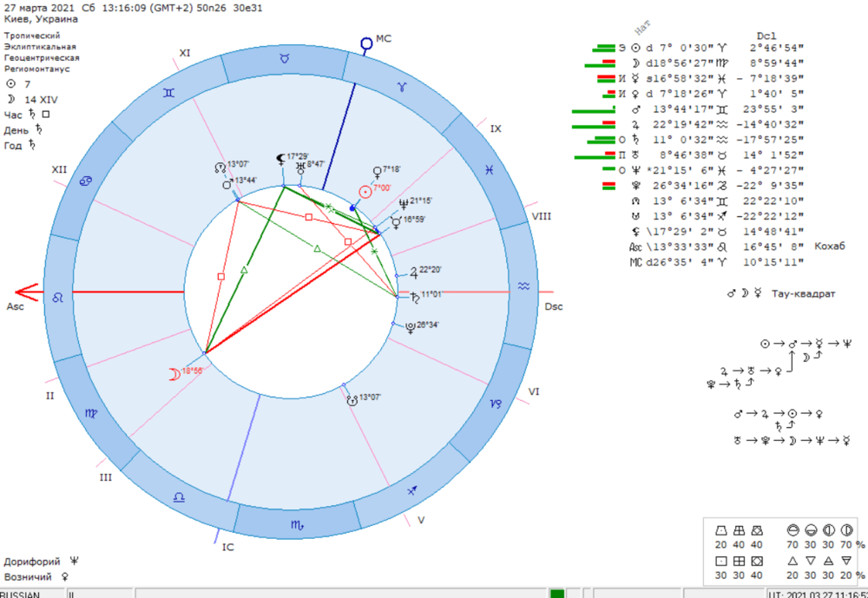Click the "Эклиптикальная" label
Screen dimensions: 868x598
coord(40,47)
